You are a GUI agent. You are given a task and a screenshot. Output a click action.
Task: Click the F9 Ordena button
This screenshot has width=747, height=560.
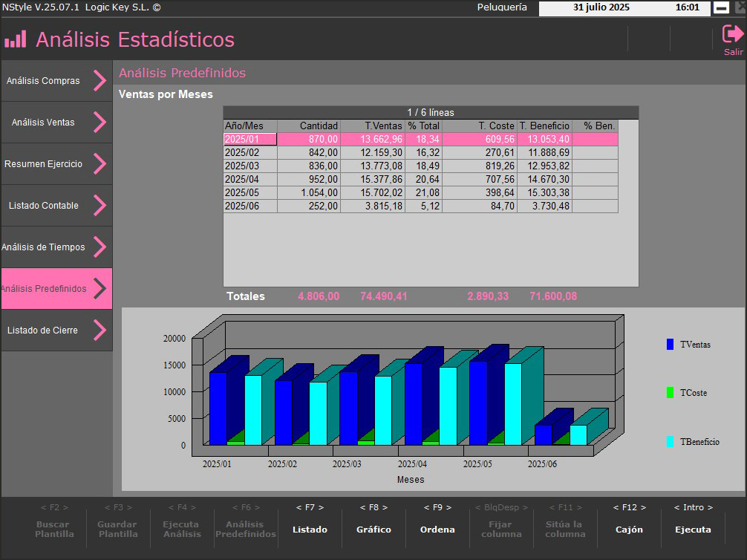pyautogui.click(x=437, y=520)
